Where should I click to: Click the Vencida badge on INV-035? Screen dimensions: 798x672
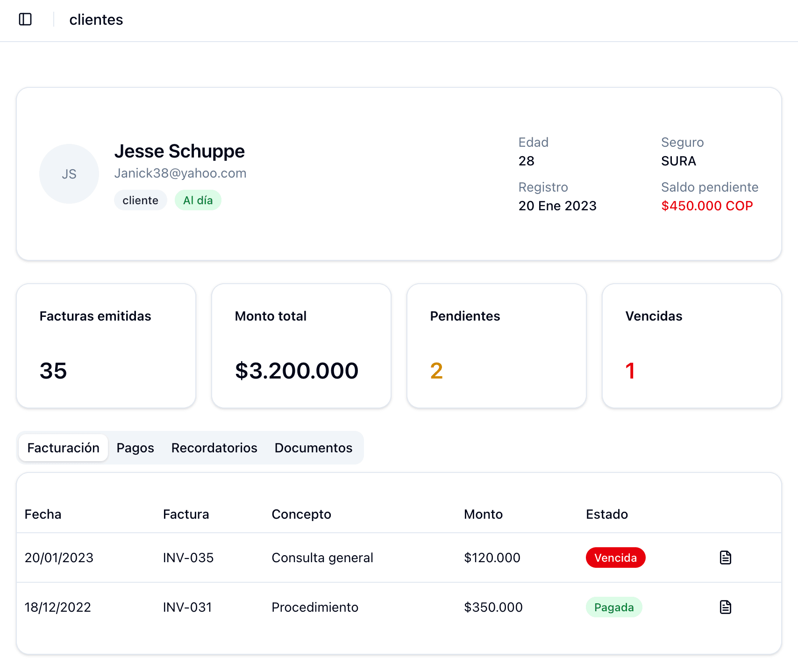(x=615, y=557)
